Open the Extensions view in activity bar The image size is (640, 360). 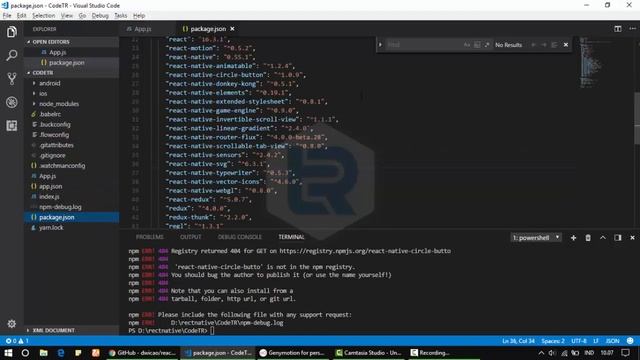pos(11,125)
